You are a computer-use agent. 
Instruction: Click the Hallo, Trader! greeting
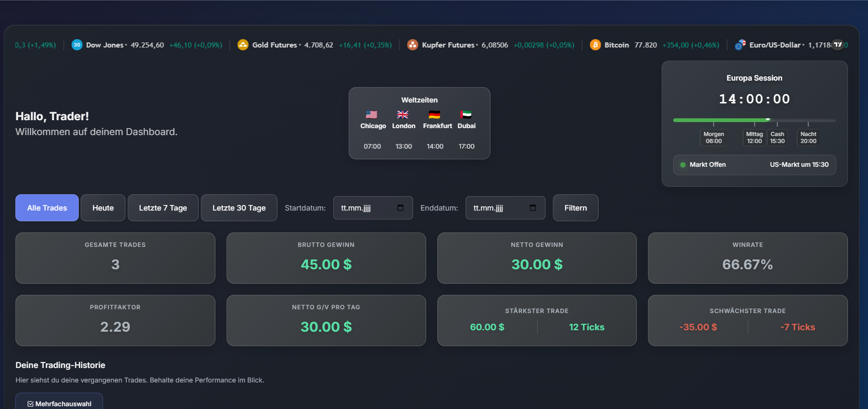click(52, 116)
